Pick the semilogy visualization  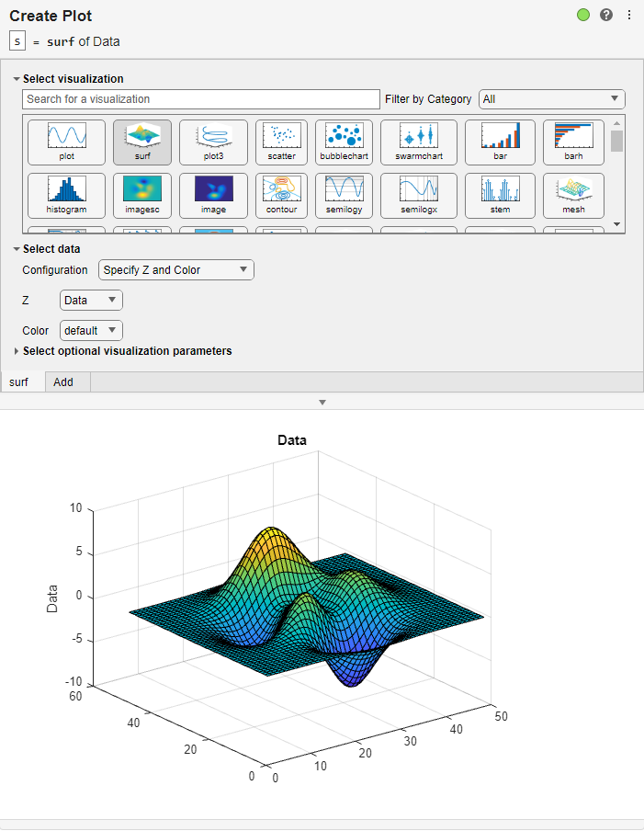(x=344, y=196)
